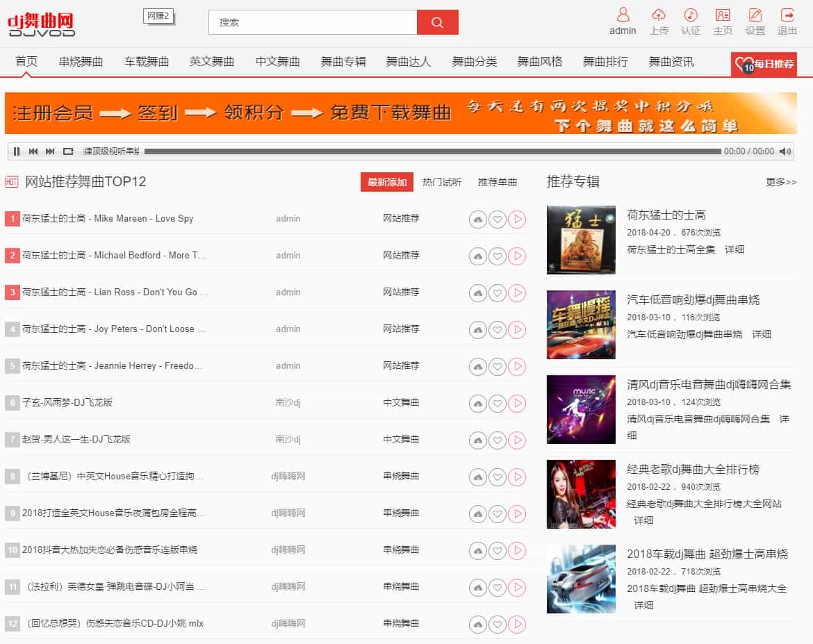Screen dimensions: 813x644
Task: Click the 搜索 search input field
Action: click(x=313, y=22)
